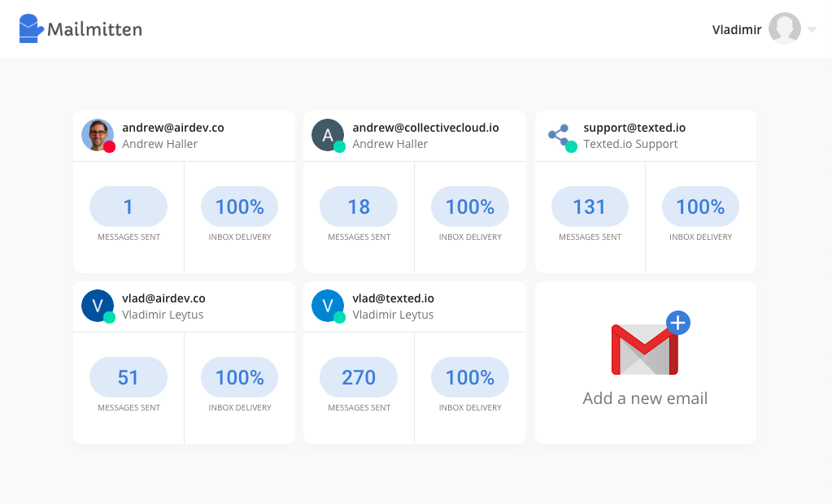The image size is (832, 504).
Task: Open the support@texted.io email address
Action: (x=634, y=128)
